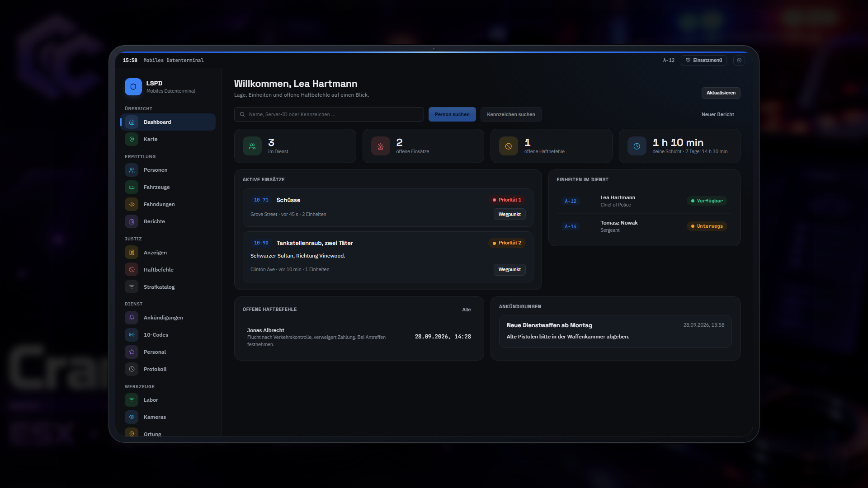This screenshot has width=868, height=488.
Task: Open the offene Haftbefehle stat card
Action: 551,146
